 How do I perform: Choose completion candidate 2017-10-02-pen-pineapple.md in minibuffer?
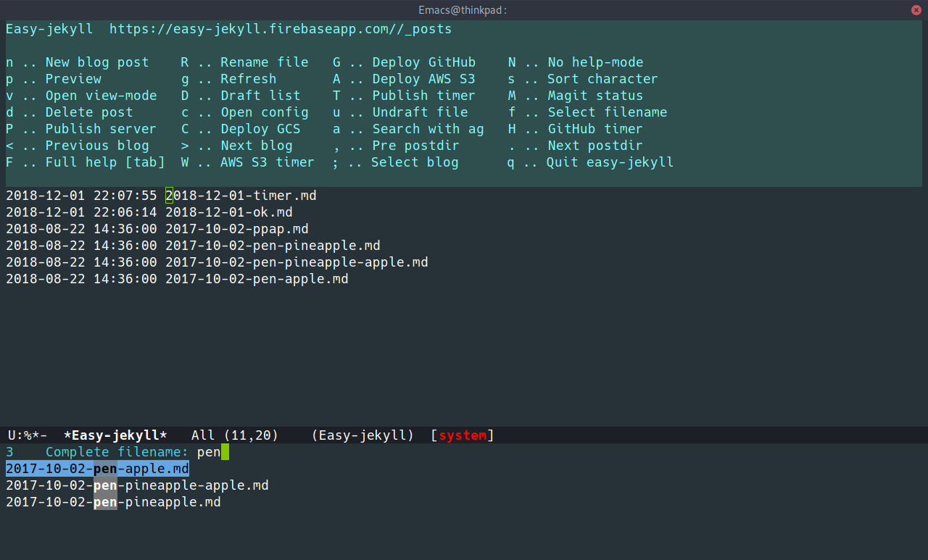click(x=113, y=502)
